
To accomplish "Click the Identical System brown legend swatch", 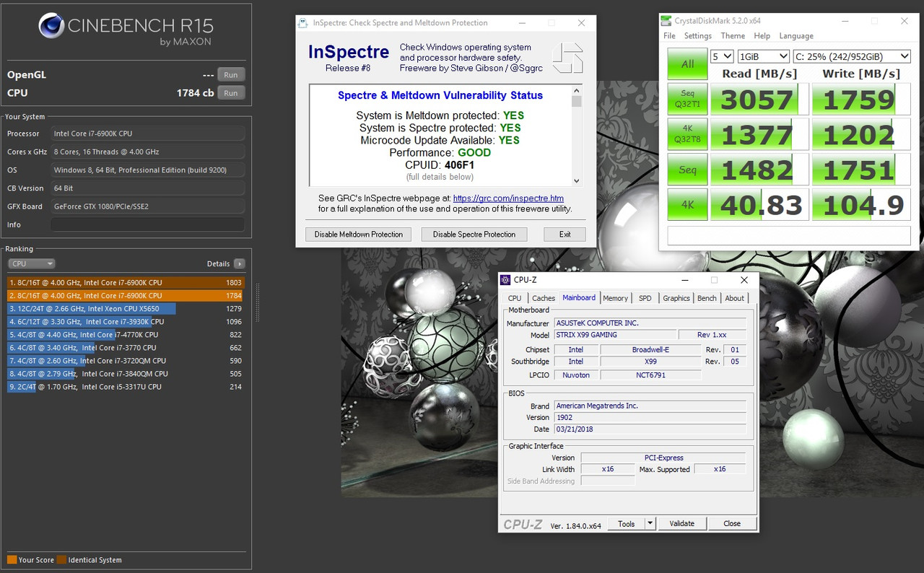I will 62,560.
